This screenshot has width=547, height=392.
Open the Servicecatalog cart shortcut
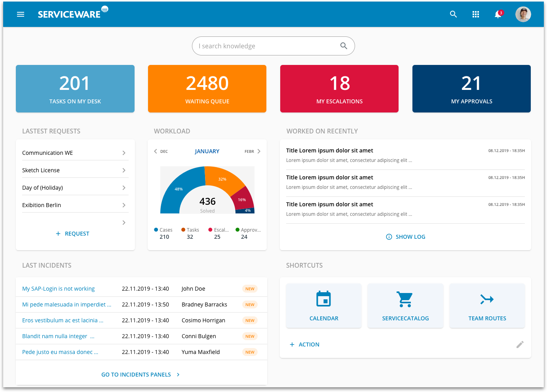pos(405,299)
